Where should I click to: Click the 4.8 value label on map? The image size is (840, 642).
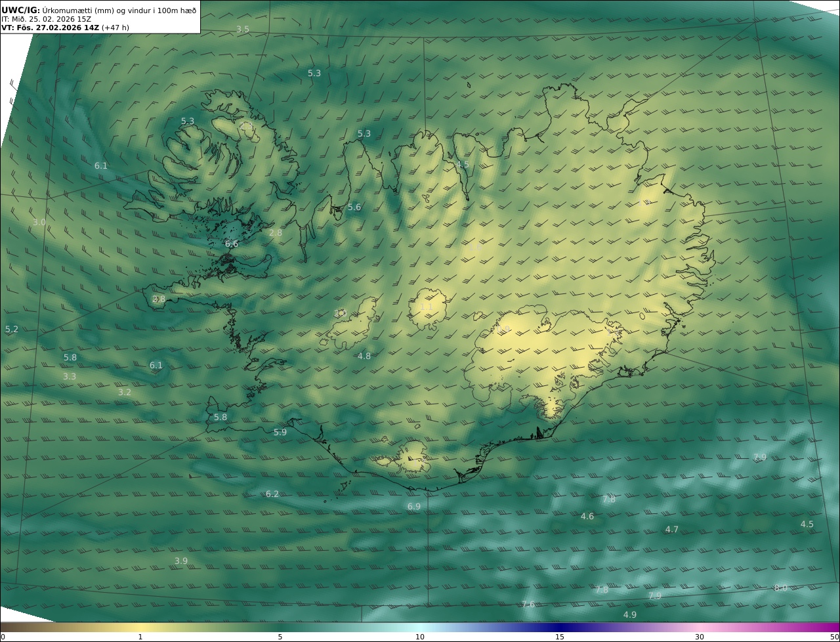[x=364, y=356]
